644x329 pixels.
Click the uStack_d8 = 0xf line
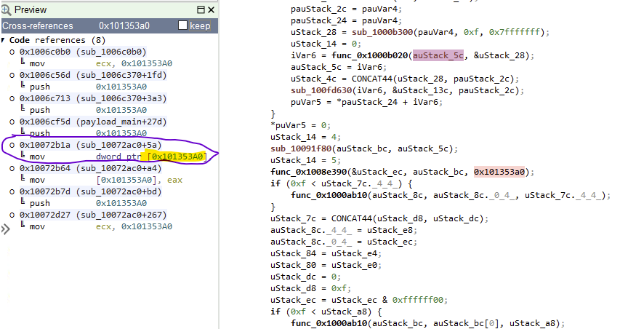(311, 289)
